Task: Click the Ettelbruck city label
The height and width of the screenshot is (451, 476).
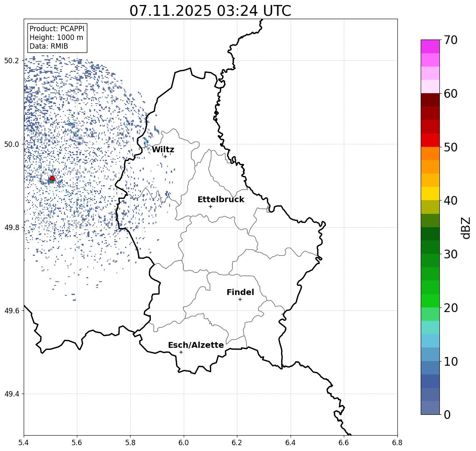Action: [221, 199]
